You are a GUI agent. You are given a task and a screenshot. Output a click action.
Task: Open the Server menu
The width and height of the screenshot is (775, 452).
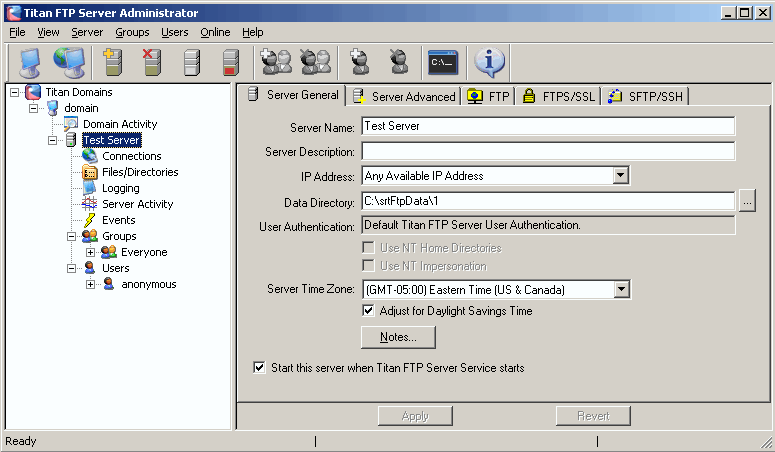click(x=87, y=32)
